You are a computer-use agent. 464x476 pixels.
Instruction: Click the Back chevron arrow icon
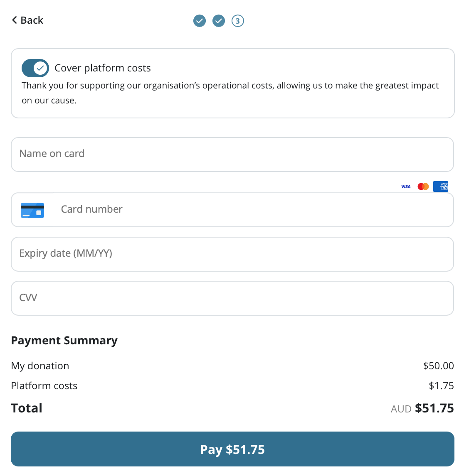(15, 20)
